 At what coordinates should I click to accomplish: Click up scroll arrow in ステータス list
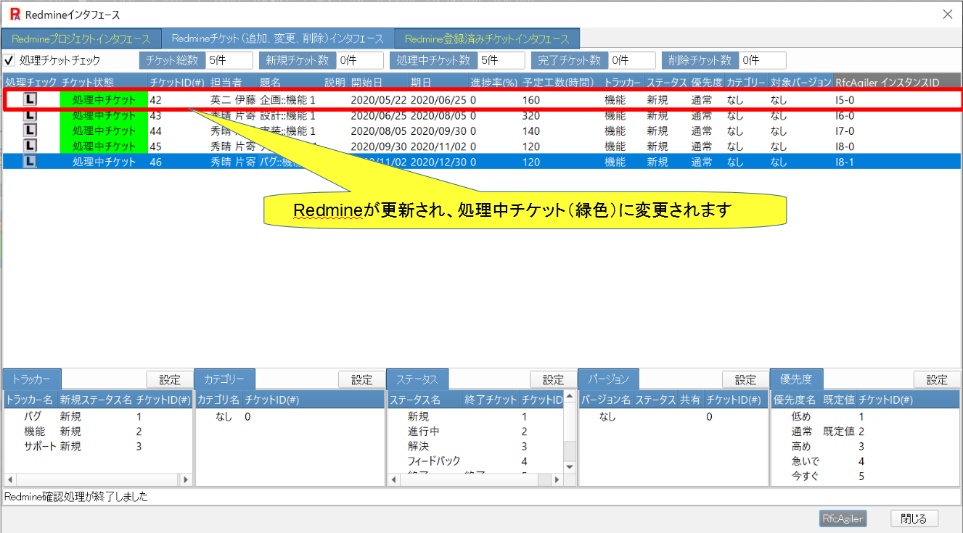point(569,397)
